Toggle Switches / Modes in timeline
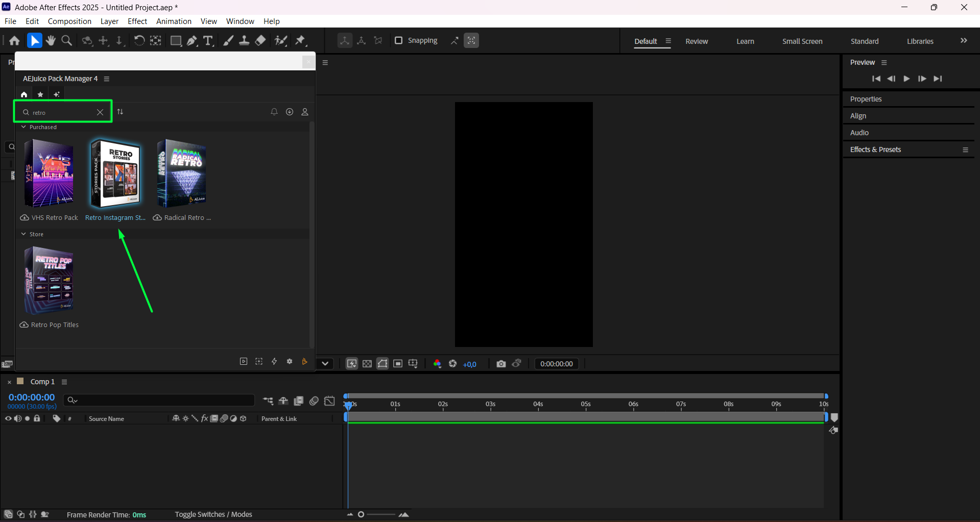This screenshot has height=522, width=980. tap(213, 514)
